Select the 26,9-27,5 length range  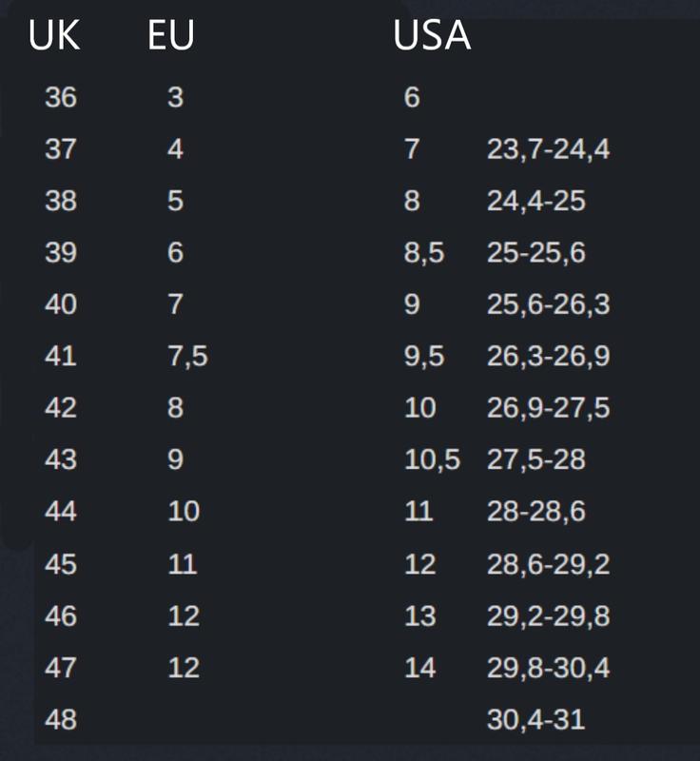[x=548, y=408]
